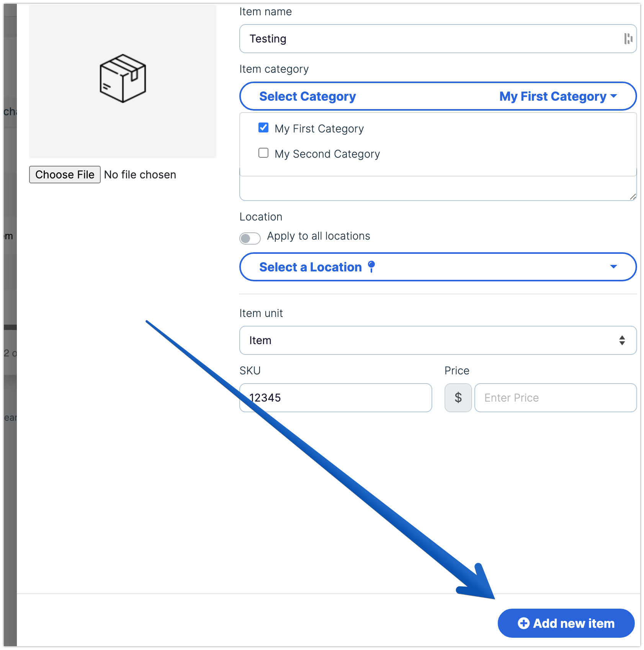The height and width of the screenshot is (650, 644).
Task: Click the plus icon on Add new item
Action: point(523,623)
